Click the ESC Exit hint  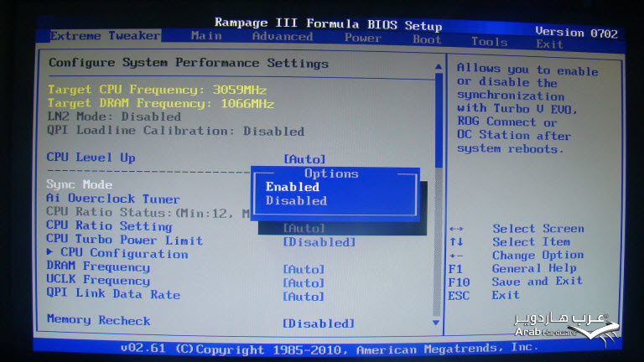click(483, 295)
